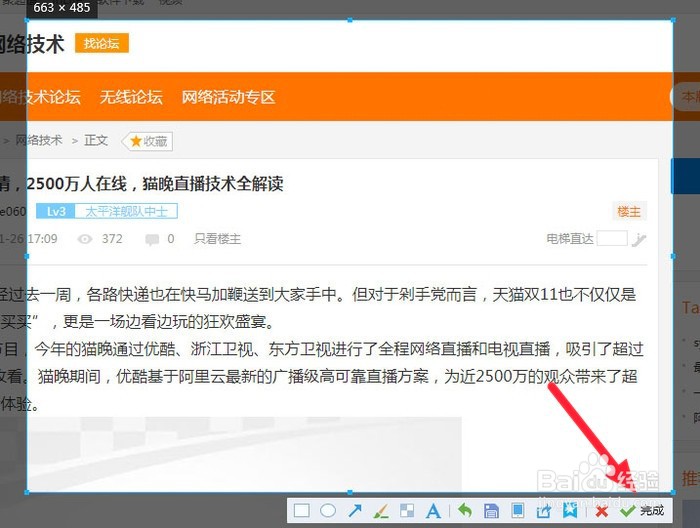Click the view count eye icon
Screen dimensions: 700x528
(x=85, y=239)
